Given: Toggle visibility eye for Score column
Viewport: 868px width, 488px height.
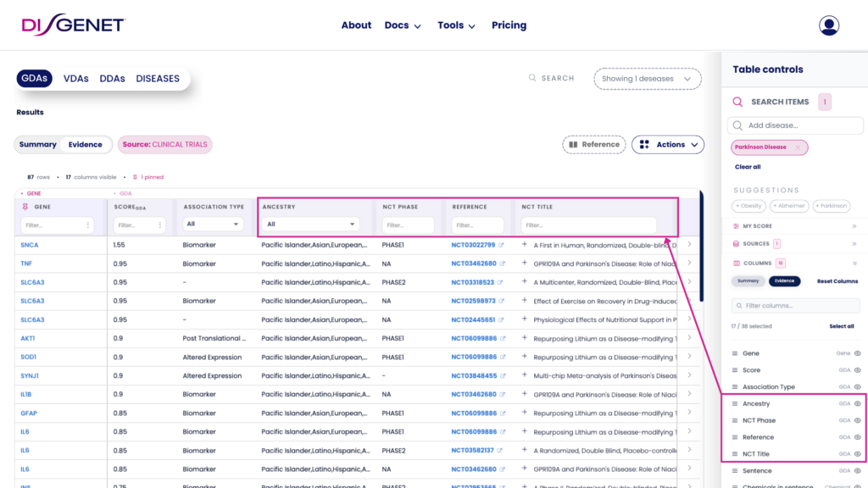Looking at the screenshot, I should (857, 369).
